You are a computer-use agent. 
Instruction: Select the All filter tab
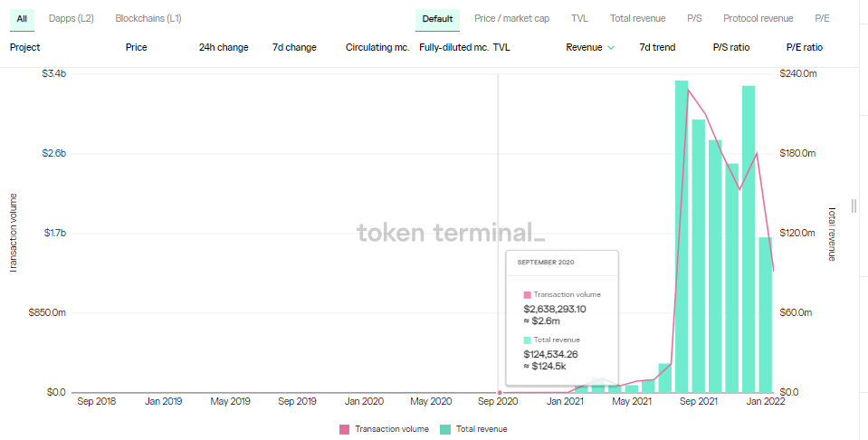(22, 18)
